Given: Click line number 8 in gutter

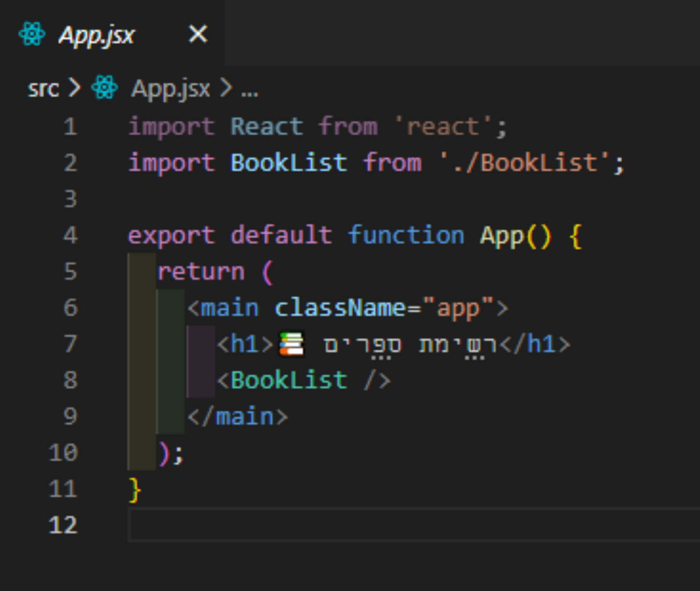Looking at the screenshot, I should point(70,380).
